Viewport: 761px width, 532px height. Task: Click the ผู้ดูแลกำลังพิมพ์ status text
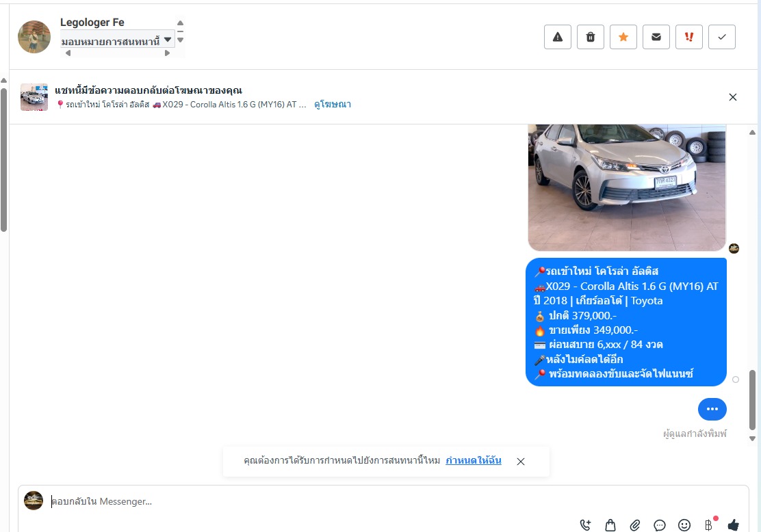695,434
